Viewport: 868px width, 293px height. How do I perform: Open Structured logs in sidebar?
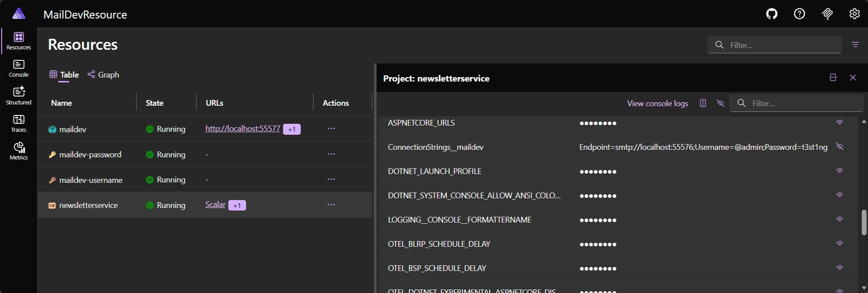coord(19,96)
